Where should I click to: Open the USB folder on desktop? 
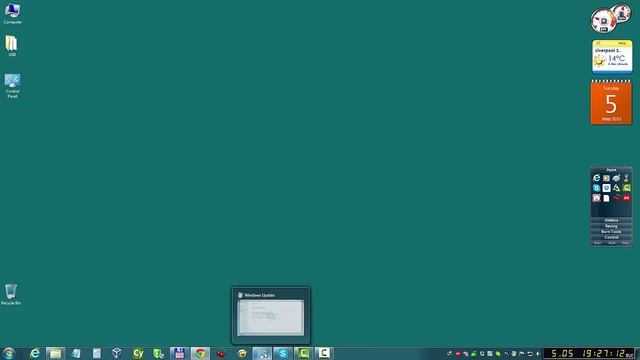pyautogui.click(x=12, y=46)
